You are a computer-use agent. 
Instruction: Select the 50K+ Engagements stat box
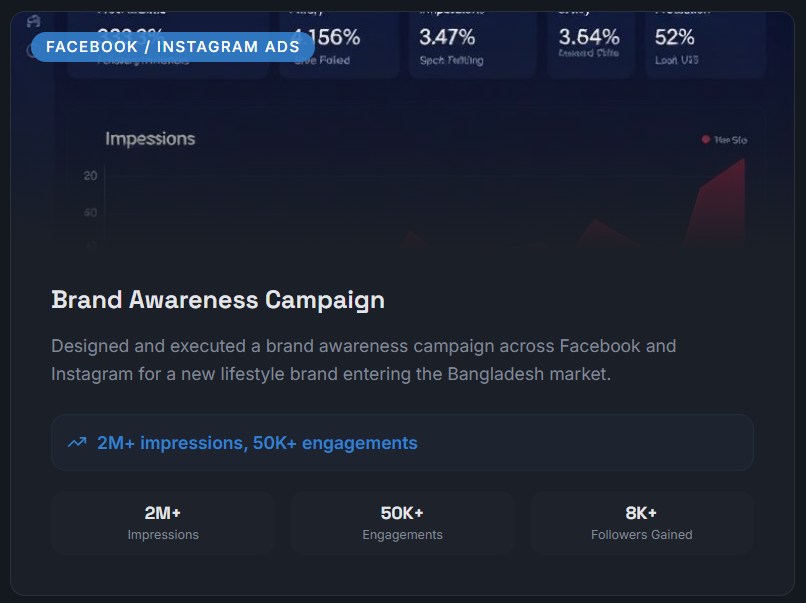point(402,523)
